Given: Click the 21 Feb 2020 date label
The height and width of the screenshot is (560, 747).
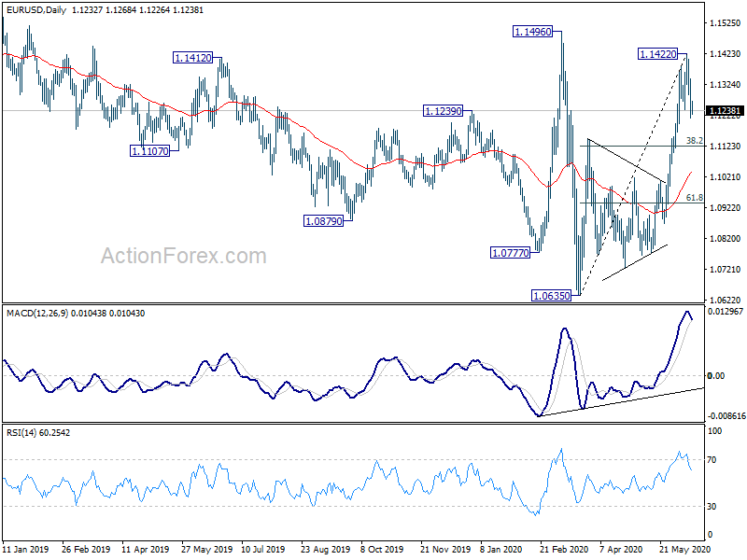Looking at the screenshot, I should click(x=564, y=549).
